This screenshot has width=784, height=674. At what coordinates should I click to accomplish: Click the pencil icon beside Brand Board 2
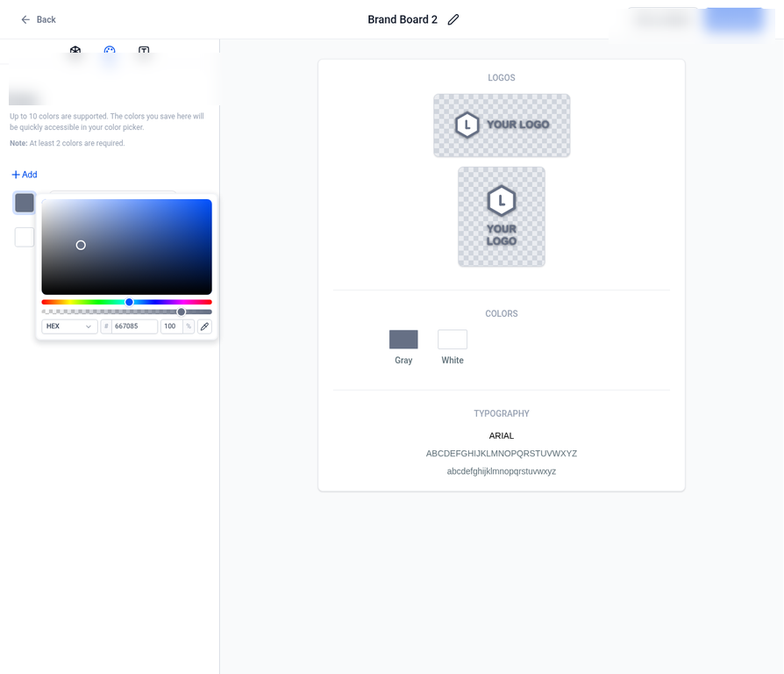click(x=453, y=19)
